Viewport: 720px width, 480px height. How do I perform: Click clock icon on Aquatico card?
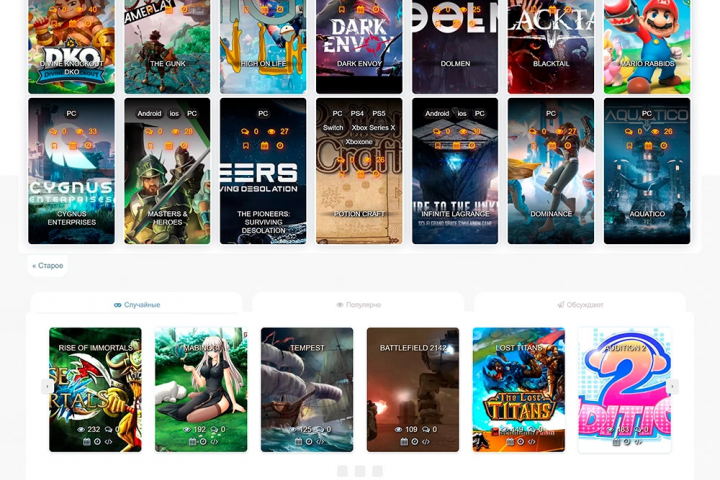(664, 146)
